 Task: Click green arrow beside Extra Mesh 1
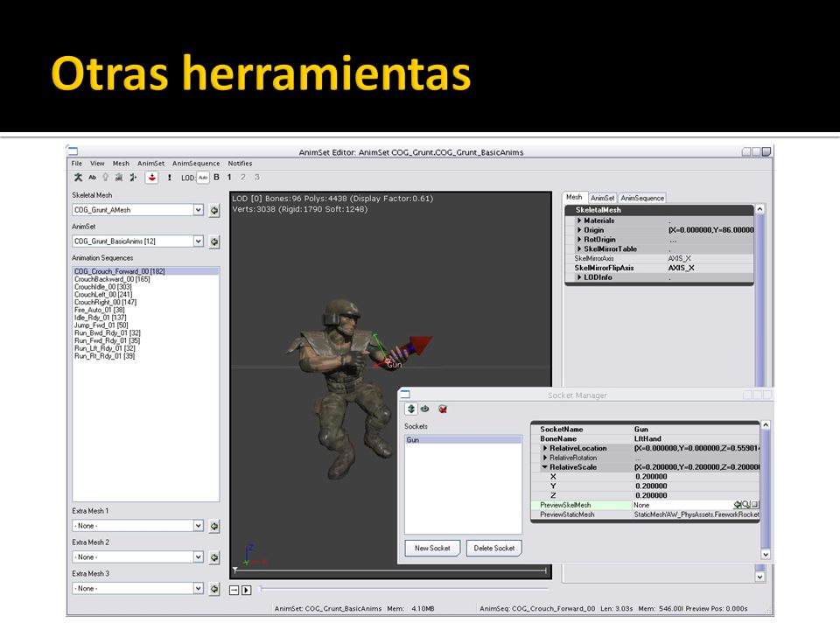pyautogui.click(x=214, y=526)
